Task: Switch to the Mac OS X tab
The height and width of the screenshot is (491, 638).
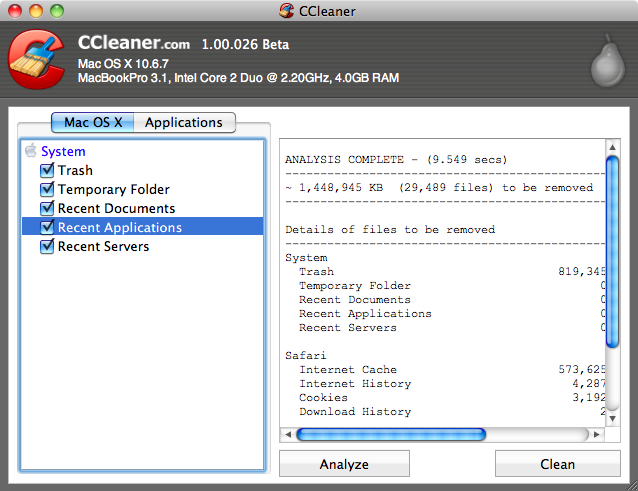Action: (93, 122)
